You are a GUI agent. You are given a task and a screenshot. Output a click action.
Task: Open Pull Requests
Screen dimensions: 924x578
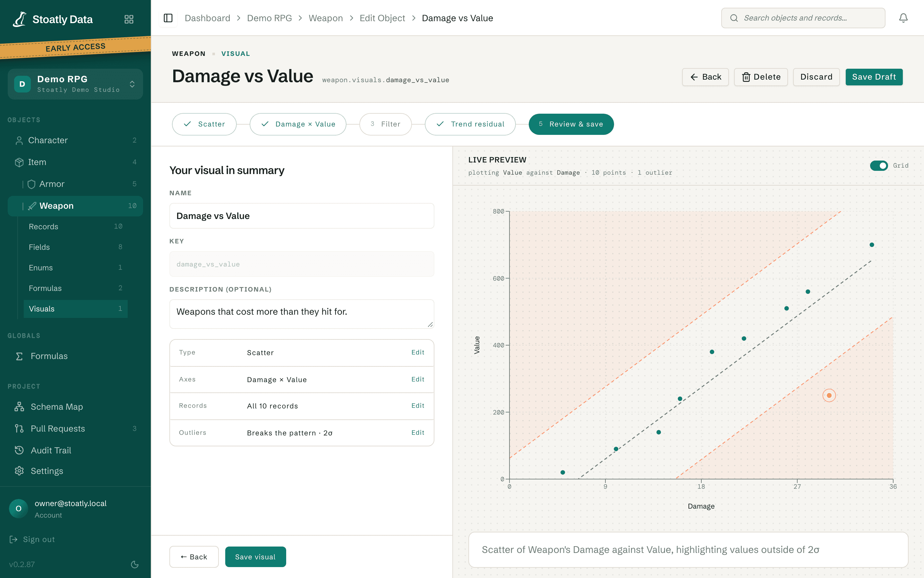point(75,429)
